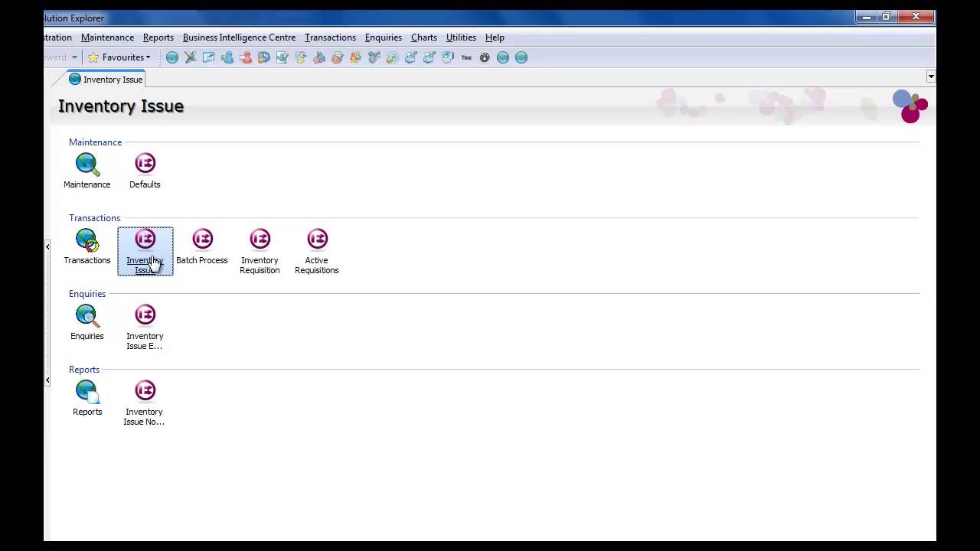Minimize the Solution Explorer window

(x=866, y=16)
